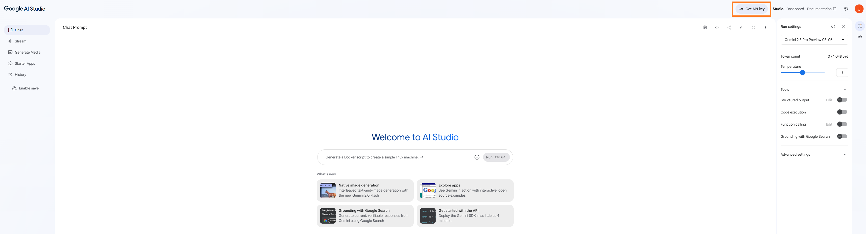Image resolution: width=868 pixels, height=234 pixels.
Task: Click the What's new label
Action: (x=326, y=174)
